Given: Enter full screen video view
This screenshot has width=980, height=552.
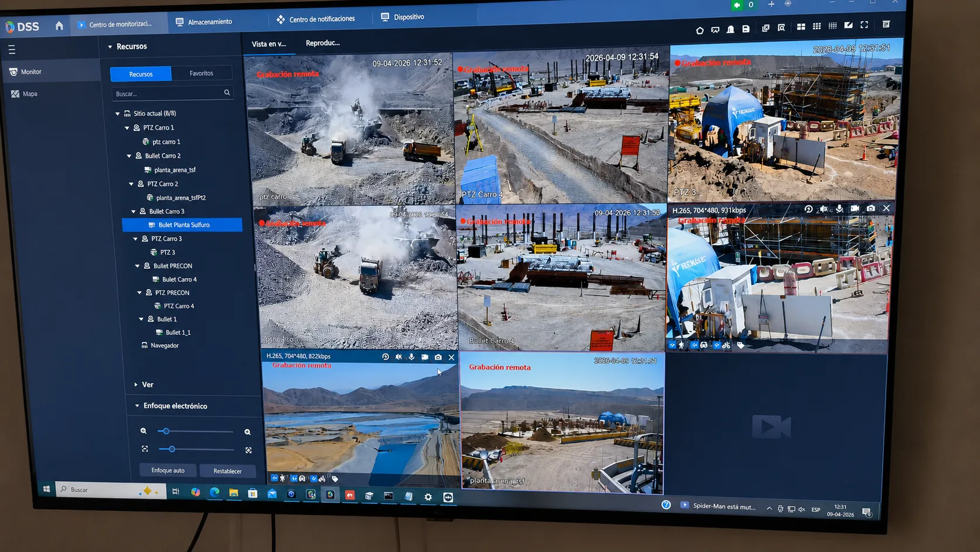Looking at the screenshot, I should pyautogui.click(x=864, y=25).
